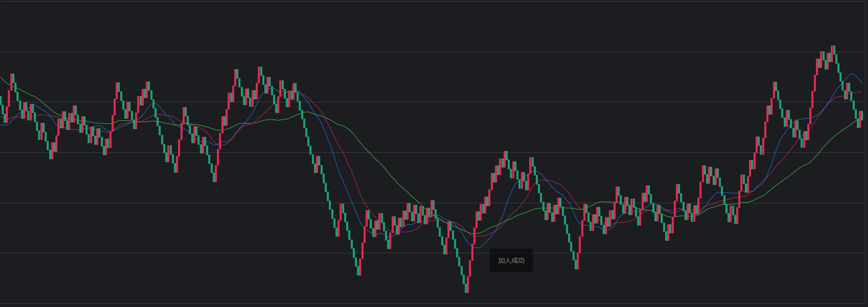Click the left start of the green moving average line
The height and width of the screenshot is (307, 868).
coord(1,77)
